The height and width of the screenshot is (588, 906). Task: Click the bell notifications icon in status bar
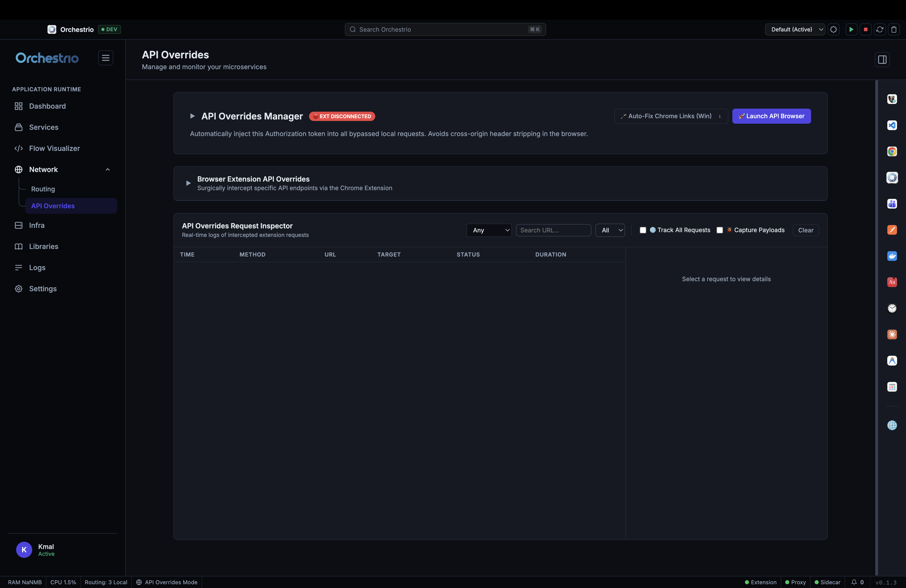point(854,582)
